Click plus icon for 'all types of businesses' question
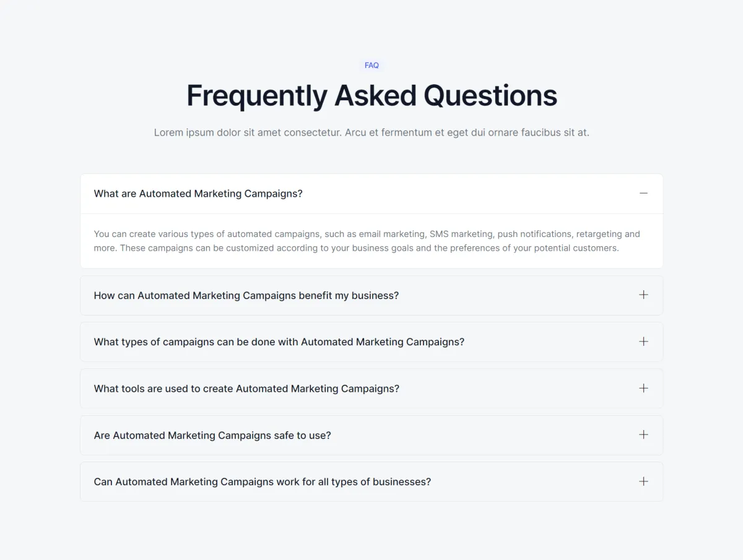Image resolution: width=743 pixels, height=560 pixels. click(643, 481)
